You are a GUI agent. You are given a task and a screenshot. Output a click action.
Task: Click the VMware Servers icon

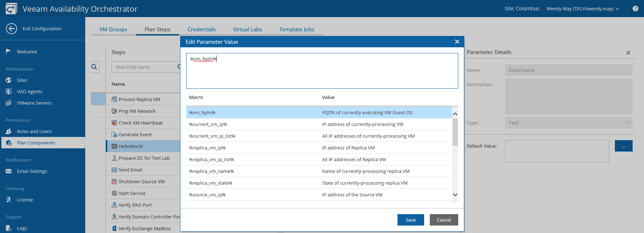[x=9, y=103]
